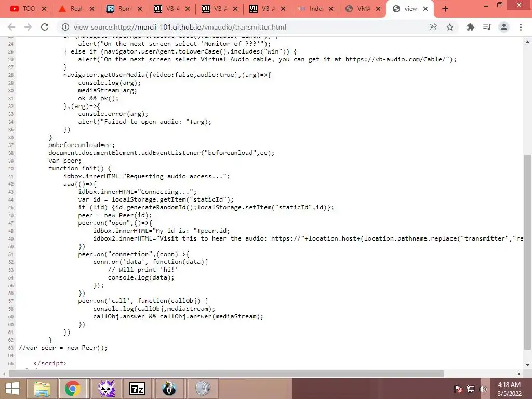Click the scroll up arrow
Image resolution: width=532 pixels, height=399 pixels.
click(x=527, y=42)
